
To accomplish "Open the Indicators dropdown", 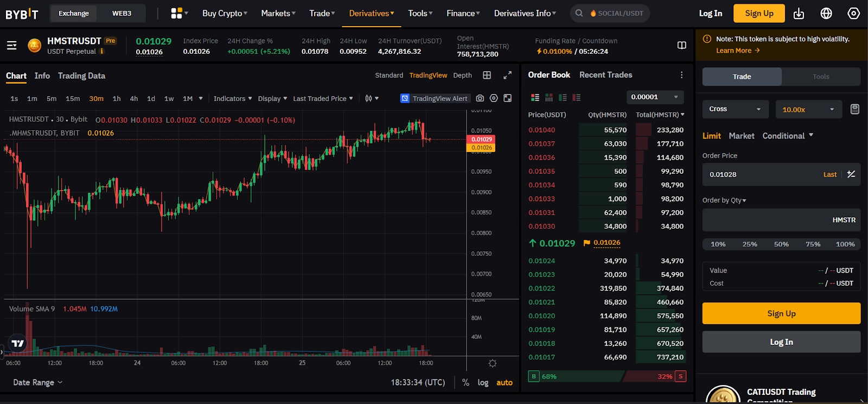I will pos(232,98).
